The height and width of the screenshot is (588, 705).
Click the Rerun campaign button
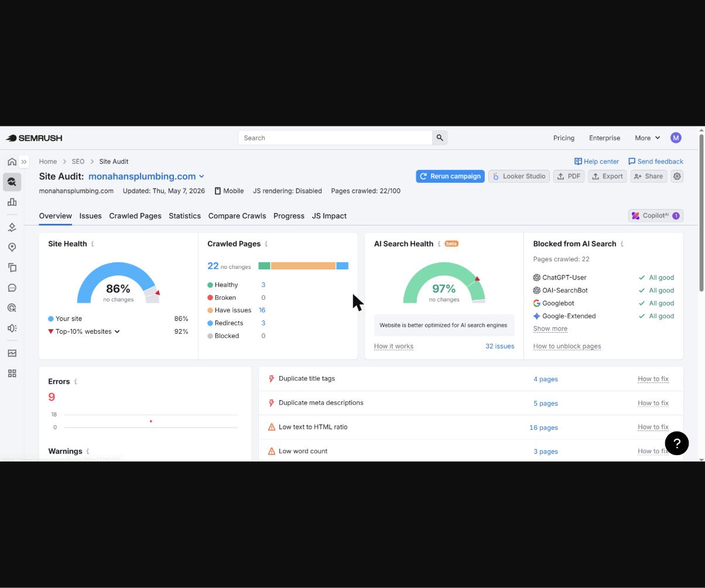coord(450,176)
